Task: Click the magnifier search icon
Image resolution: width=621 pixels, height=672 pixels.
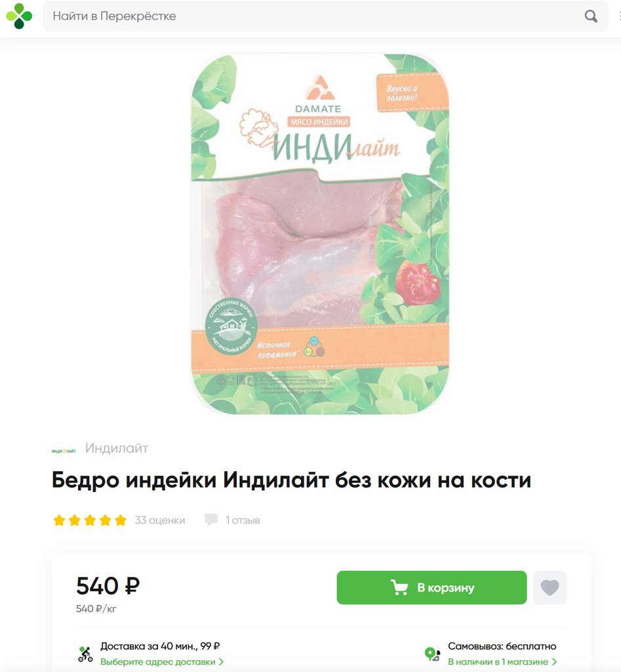Action: point(591,16)
